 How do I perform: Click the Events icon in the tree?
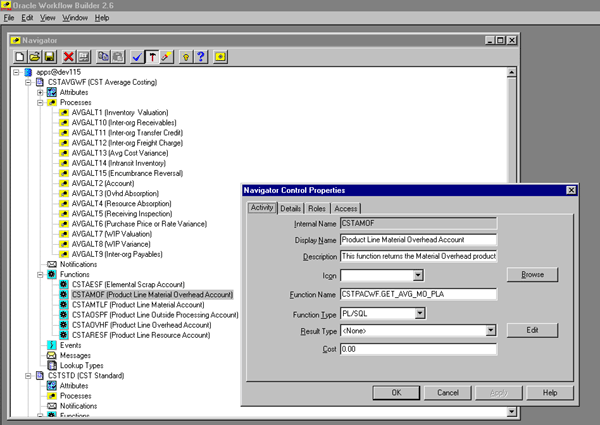click(x=52, y=345)
